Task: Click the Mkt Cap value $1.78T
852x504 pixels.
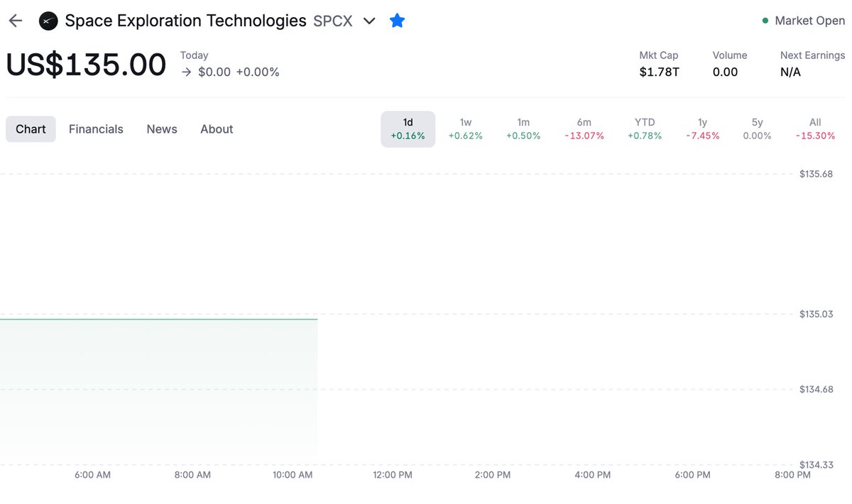Action: (659, 72)
